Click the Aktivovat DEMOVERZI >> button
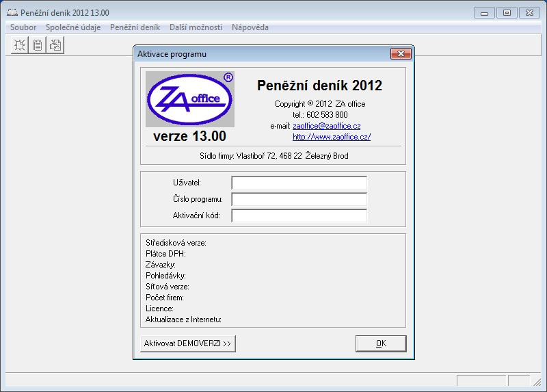Viewport: 547px width, 392px height. tap(187, 343)
